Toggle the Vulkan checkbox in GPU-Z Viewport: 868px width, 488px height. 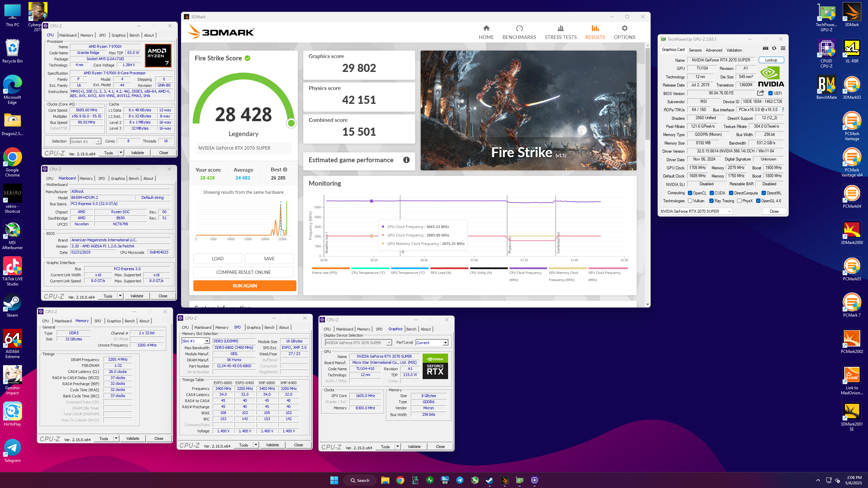click(x=690, y=201)
